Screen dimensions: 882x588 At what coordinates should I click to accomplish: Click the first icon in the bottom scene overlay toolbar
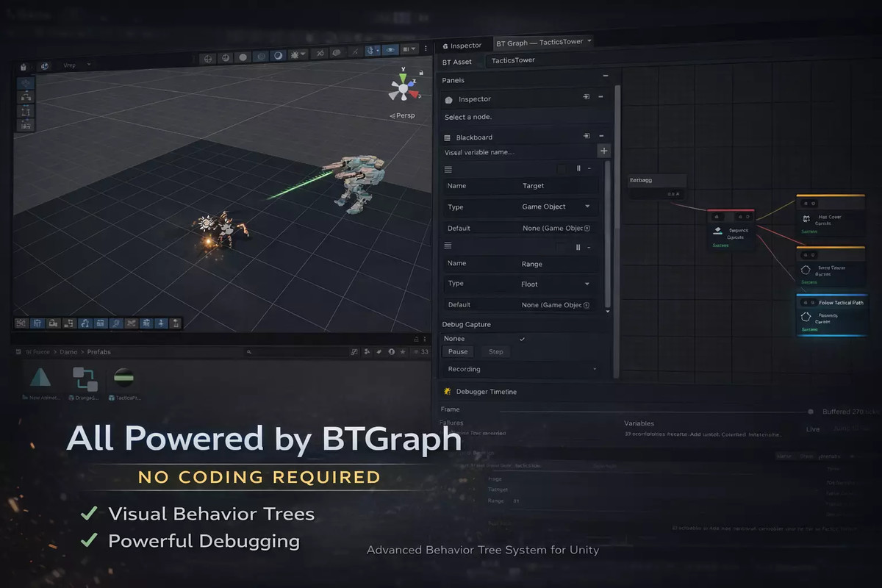click(21, 323)
